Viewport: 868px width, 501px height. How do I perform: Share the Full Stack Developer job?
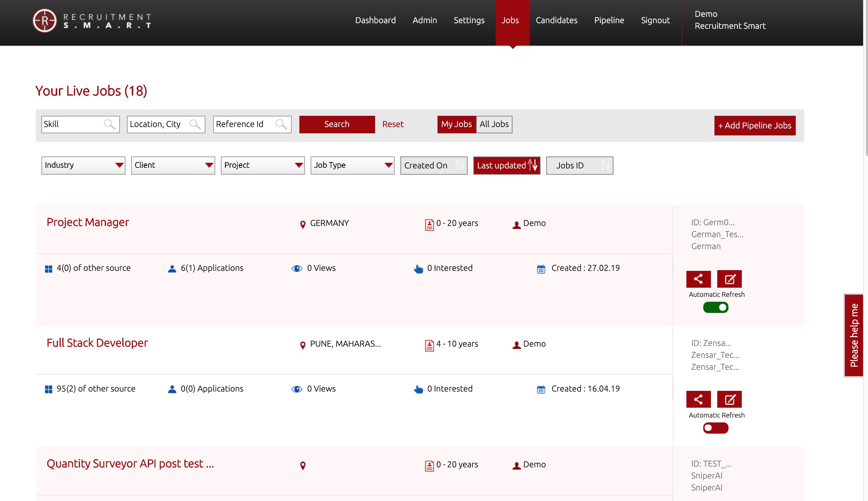[698, 399]
